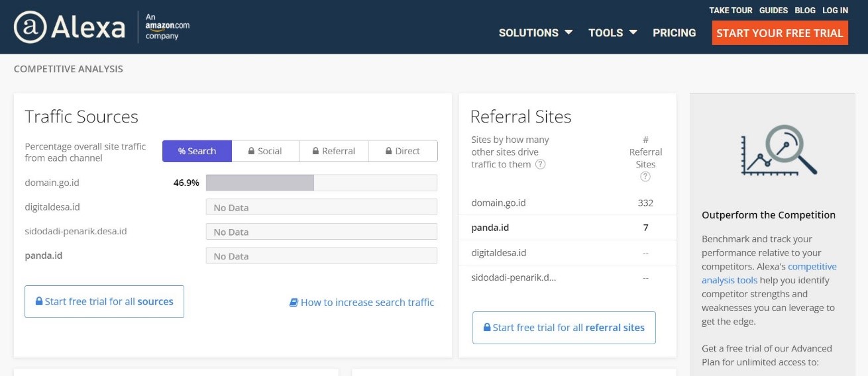The width and height of the screenshot is (868, 376).
Task: Click digitaldesa.id in Referral Sites
Action: tap(499, 252)
